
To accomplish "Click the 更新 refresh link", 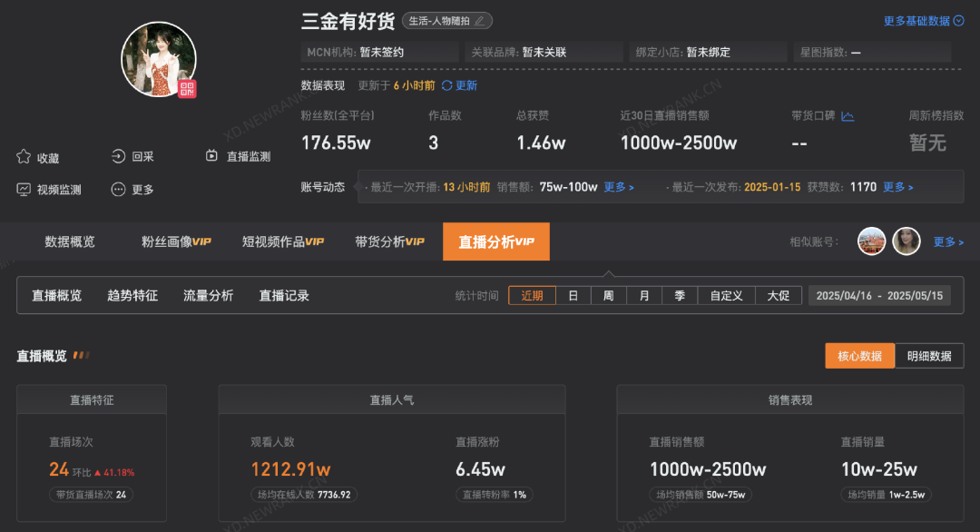I will [x=466, y=85].
